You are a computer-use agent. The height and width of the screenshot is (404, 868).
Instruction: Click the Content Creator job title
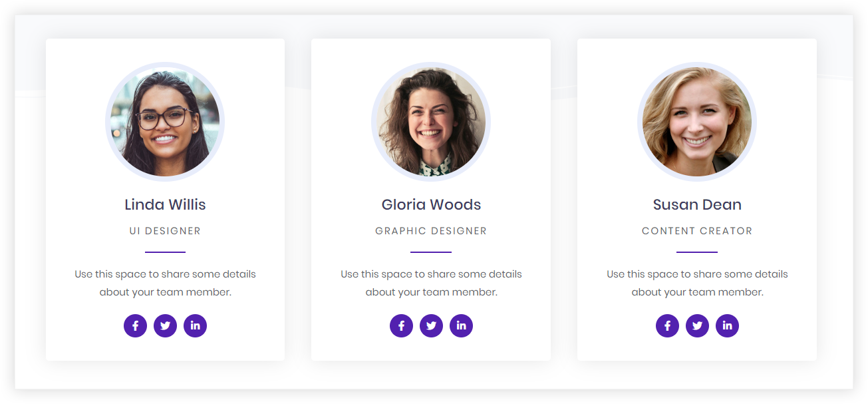click(697, 231)
